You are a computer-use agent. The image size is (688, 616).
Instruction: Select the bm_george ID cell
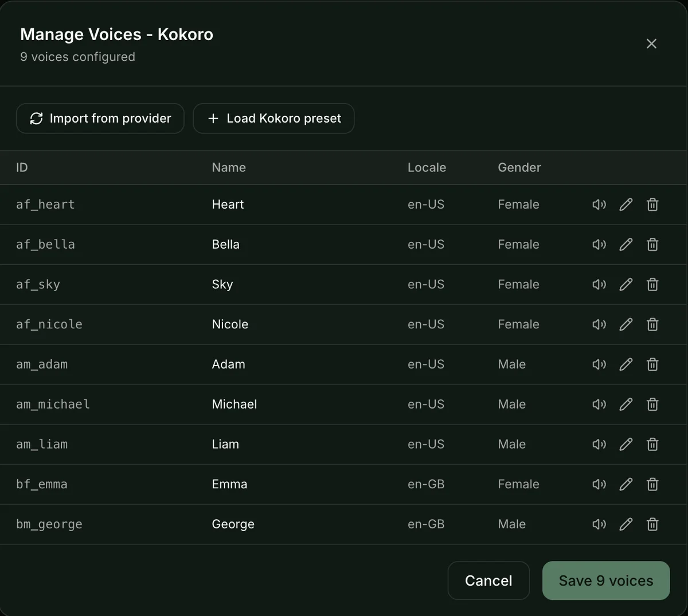click(x=49, y=524)
